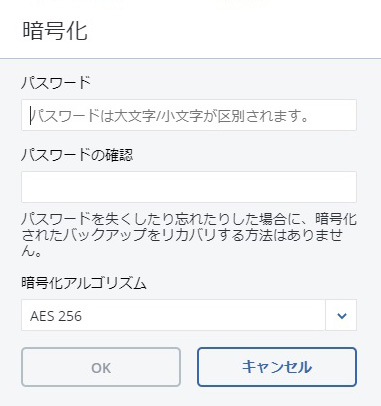Viewport: 381px width, 406px height.
Task: Select the AES 256 combo box
Action: tap(189, 315)
